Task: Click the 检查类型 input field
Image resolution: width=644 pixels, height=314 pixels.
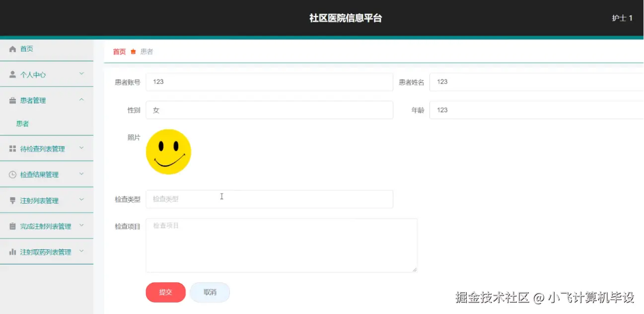Action: tap(269, 199)
